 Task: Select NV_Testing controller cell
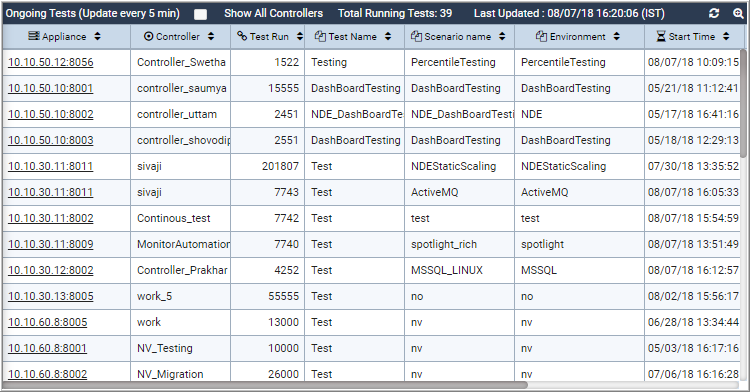pyautogui.click(x=180, y=348)
